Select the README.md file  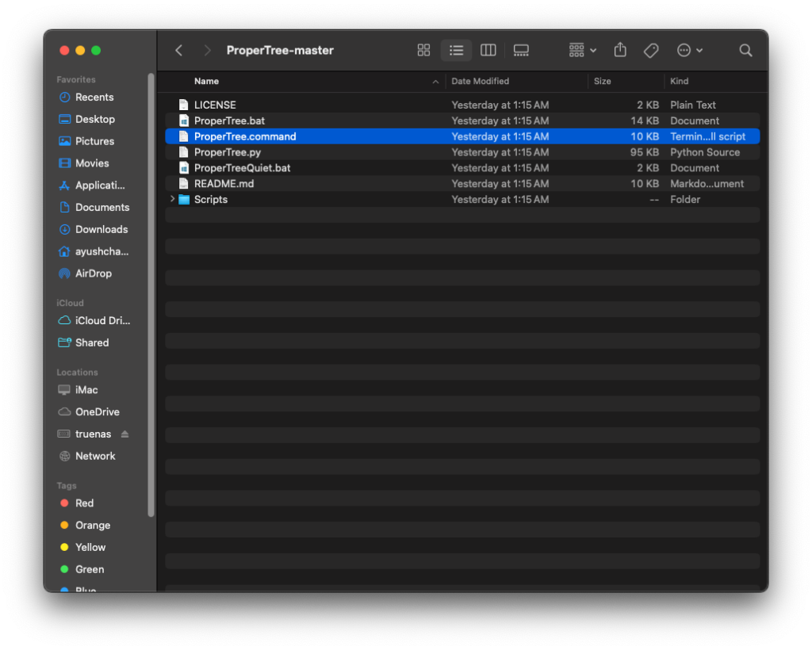click(462, 184)
